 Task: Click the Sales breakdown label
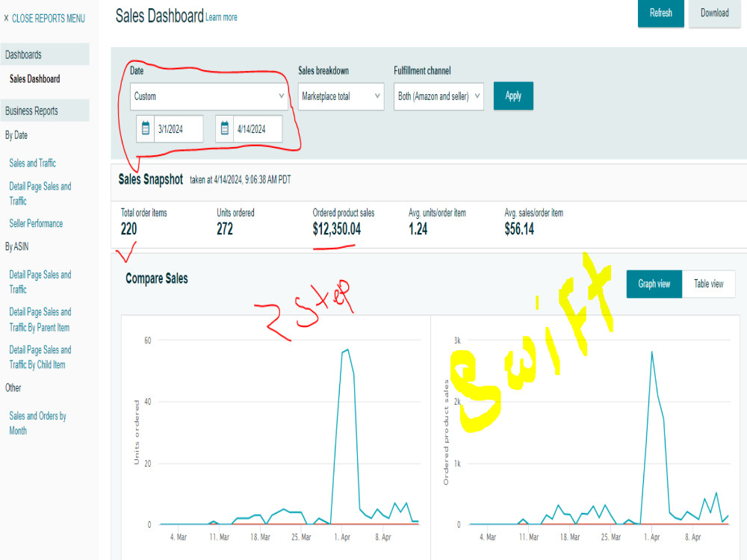pos(323,70)
